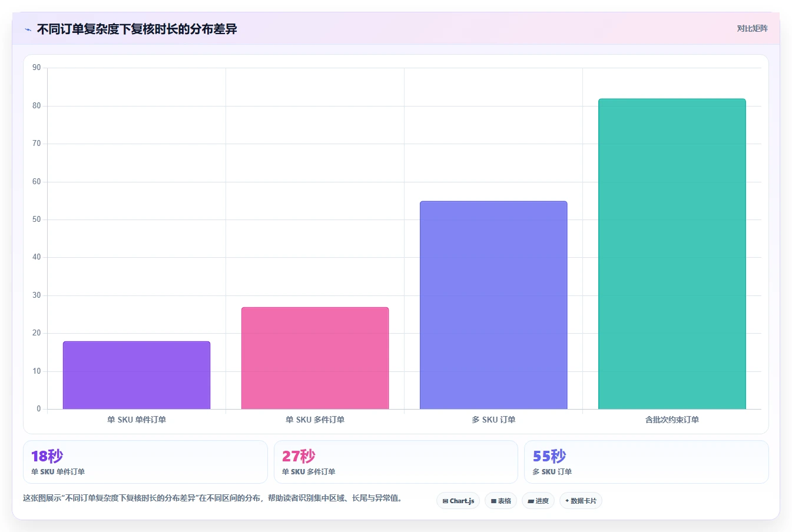Click the pink bar for 单 SKU 多件订单

(315, 358)
